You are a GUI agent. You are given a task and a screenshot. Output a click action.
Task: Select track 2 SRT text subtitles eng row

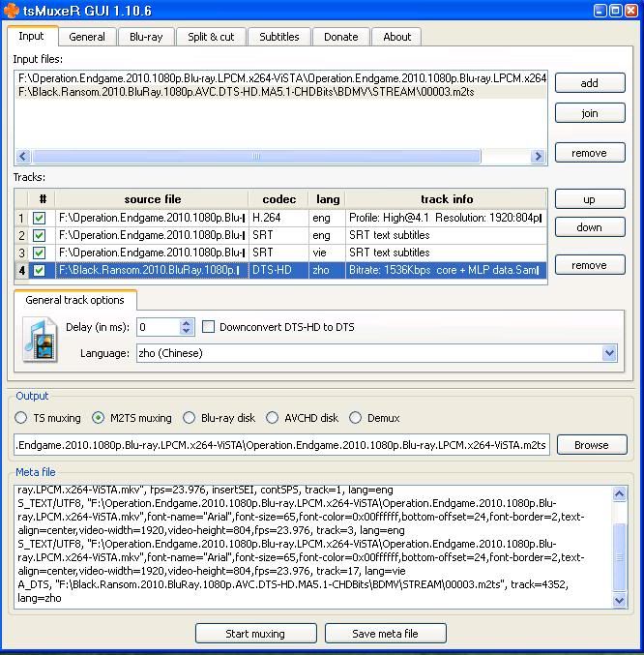point(280,235)
